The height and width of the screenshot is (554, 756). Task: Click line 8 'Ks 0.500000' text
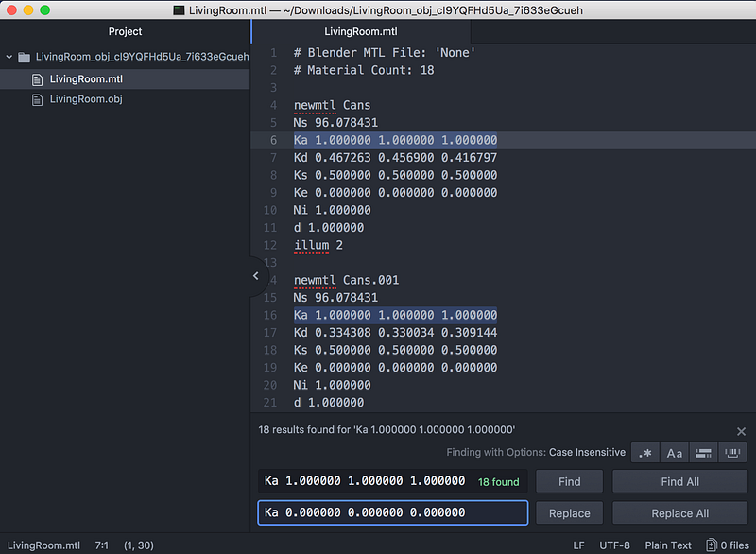[x=395, y=175]
